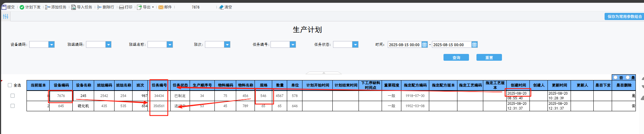
Task: Expand the 设备编码 dropdown
Action: pyautogui.click(x=52, y=44)
